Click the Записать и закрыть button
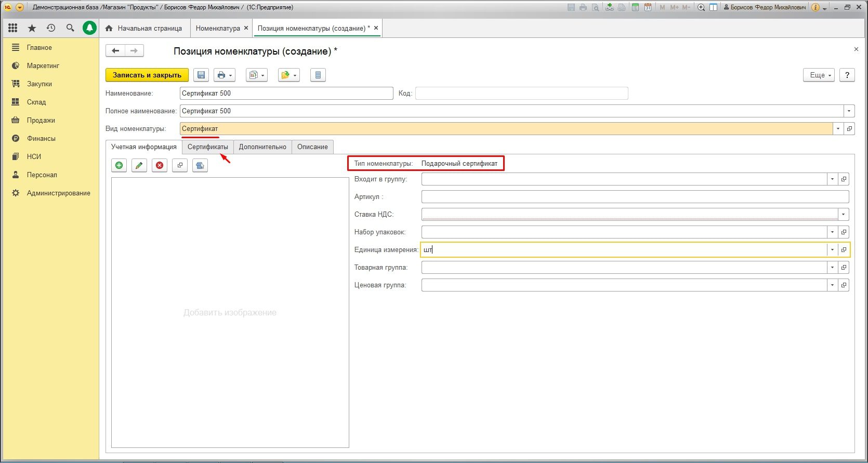Viewport: 868px width, 463px height. coord(147,75)
